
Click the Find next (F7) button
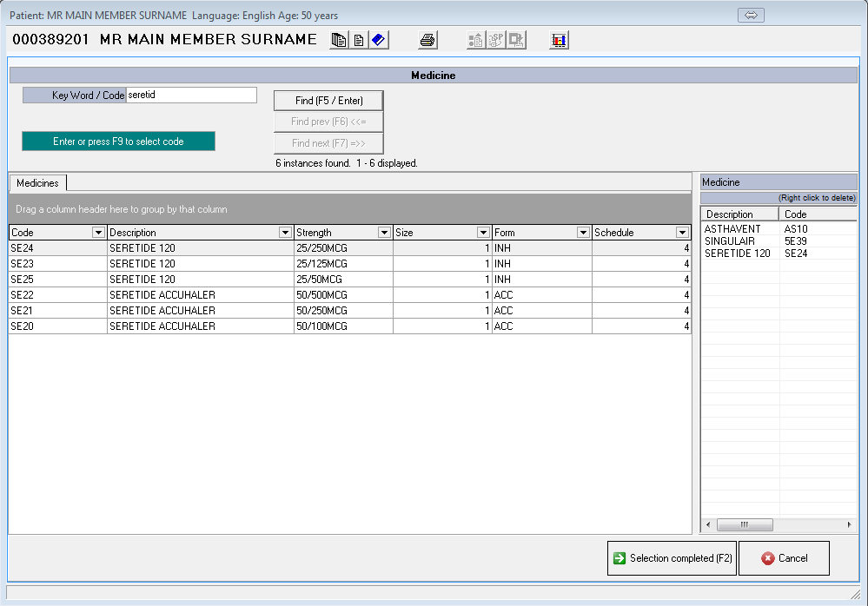[x=328, y=143]
